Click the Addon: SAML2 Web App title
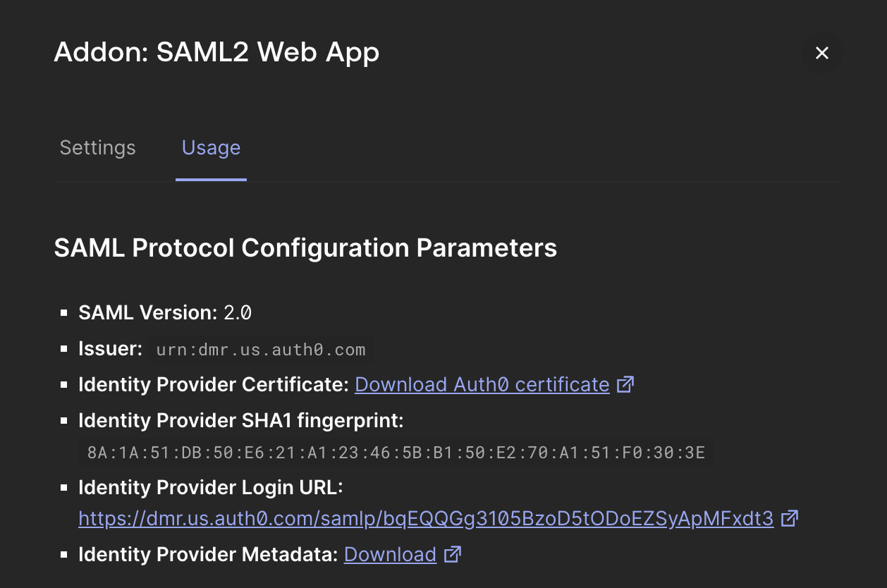Image resolution: width=887 pixels, height=588 pixels. pos(216,52)
